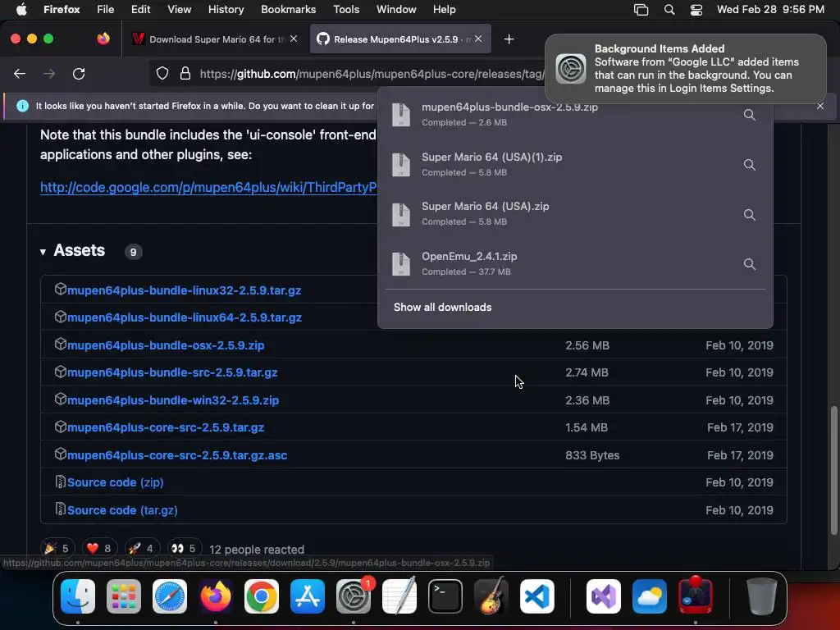840x630 pixels.
Task: Dismiss the Firefox cleanup notification bar
Action: pyautogui.click(x=820, y=106)
